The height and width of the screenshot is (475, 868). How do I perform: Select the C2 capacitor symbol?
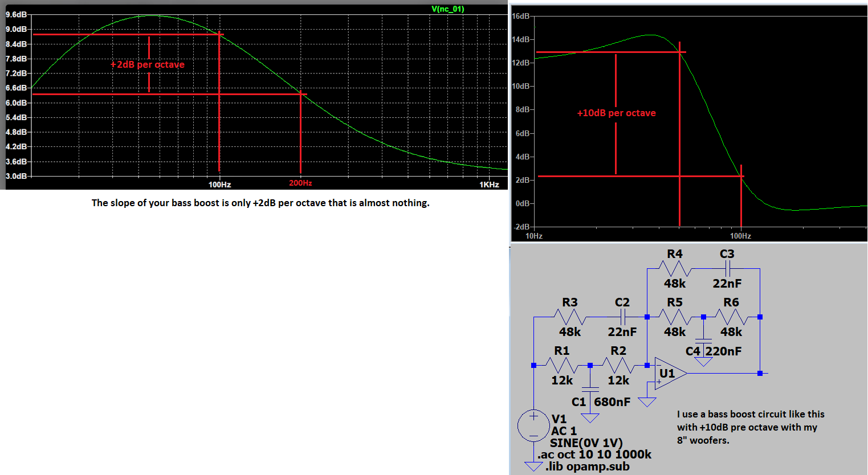pos(622,317)
